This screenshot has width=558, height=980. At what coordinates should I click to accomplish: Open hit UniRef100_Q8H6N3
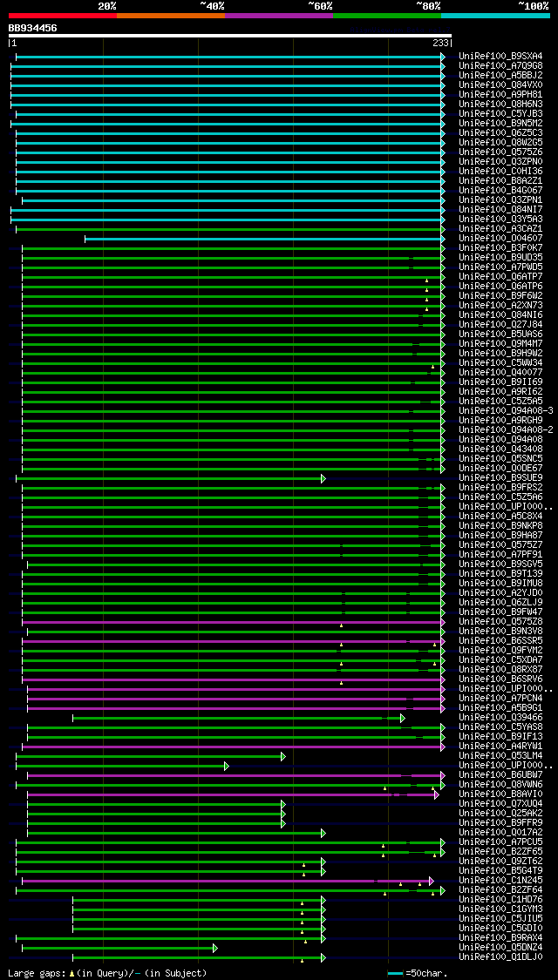500,104
